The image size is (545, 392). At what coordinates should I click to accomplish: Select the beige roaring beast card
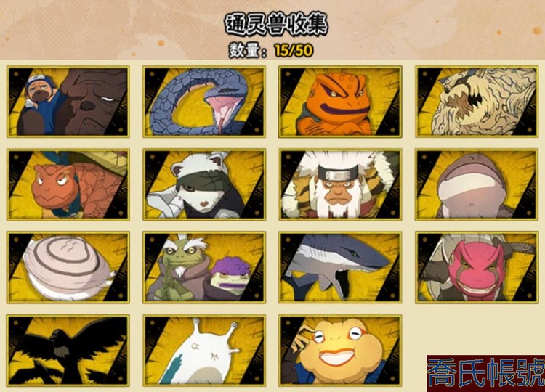(x=477, y=102)
